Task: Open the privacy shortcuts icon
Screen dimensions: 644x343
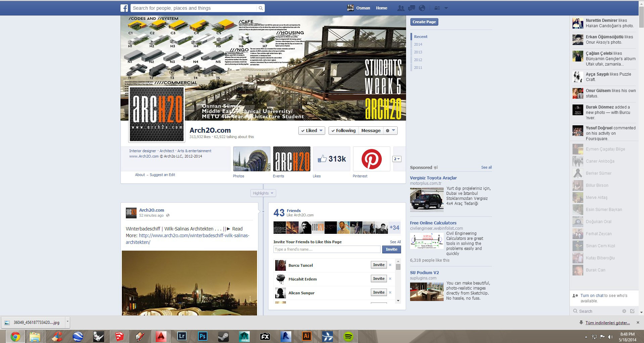Action: [x=437, y=8]
